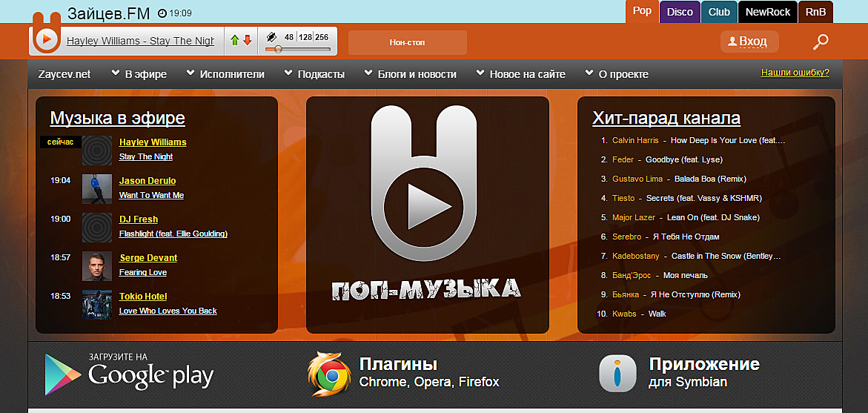Open Hayley Williams artist link in list

pos(153,142)
